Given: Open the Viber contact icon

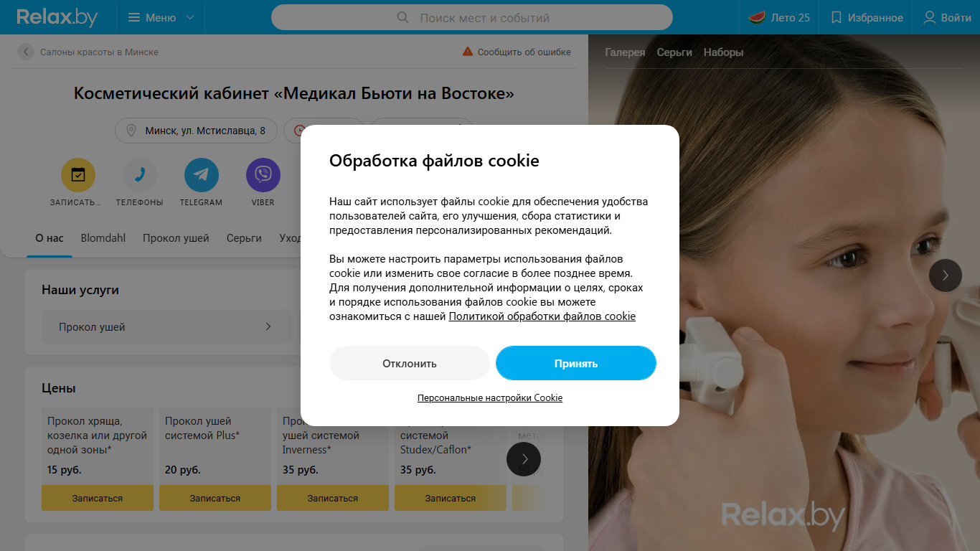Looking at the screenshot, I should (263, 175).
